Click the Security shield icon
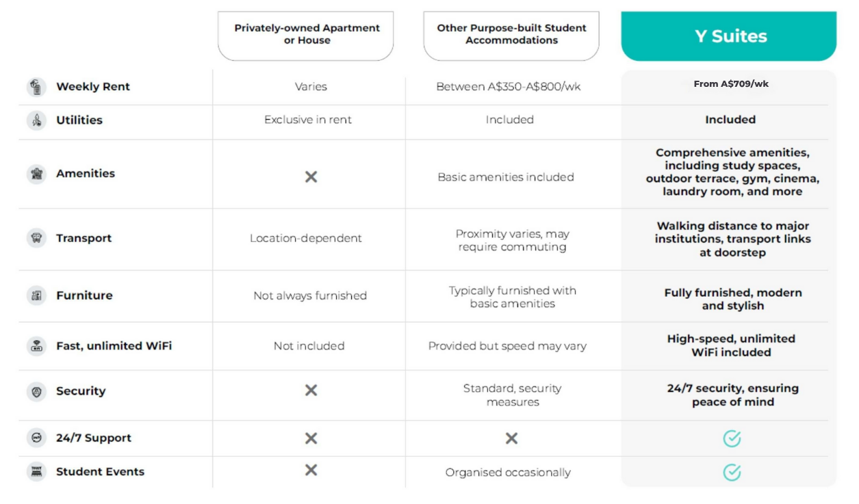The image size is (859, 504). (x=36, y=391)
